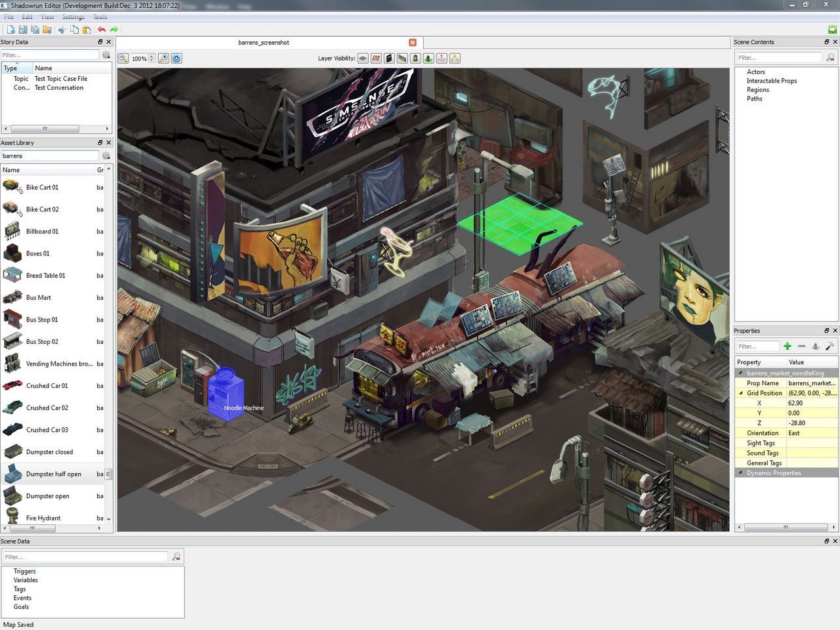Collapse the Grid Position property group
Image resolution: width=840 pixels, height=630 pixels.
(742, 393)
